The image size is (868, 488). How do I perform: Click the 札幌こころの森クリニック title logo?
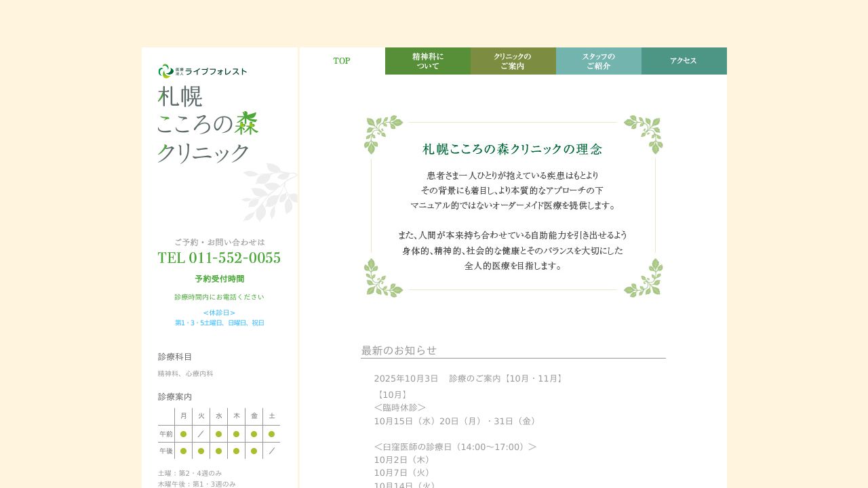pos(208,124)
